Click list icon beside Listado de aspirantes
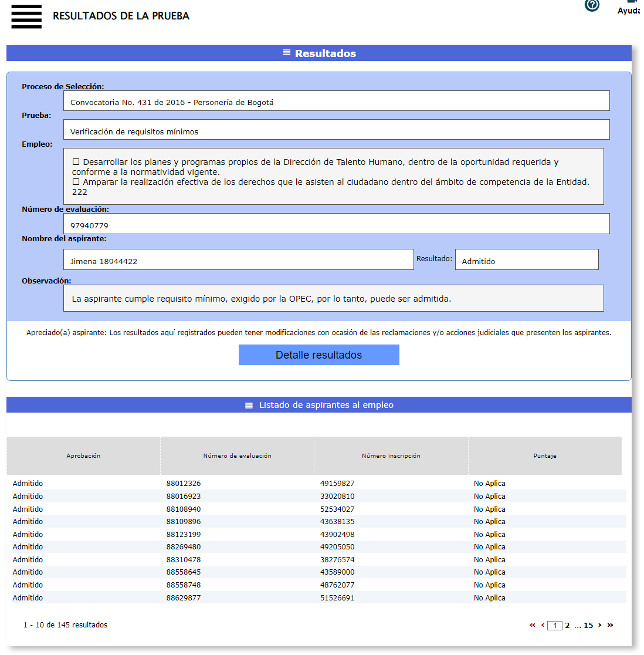The height and width of the screenshot is (655, 644). pyautogui.click(x=249, y=405)
